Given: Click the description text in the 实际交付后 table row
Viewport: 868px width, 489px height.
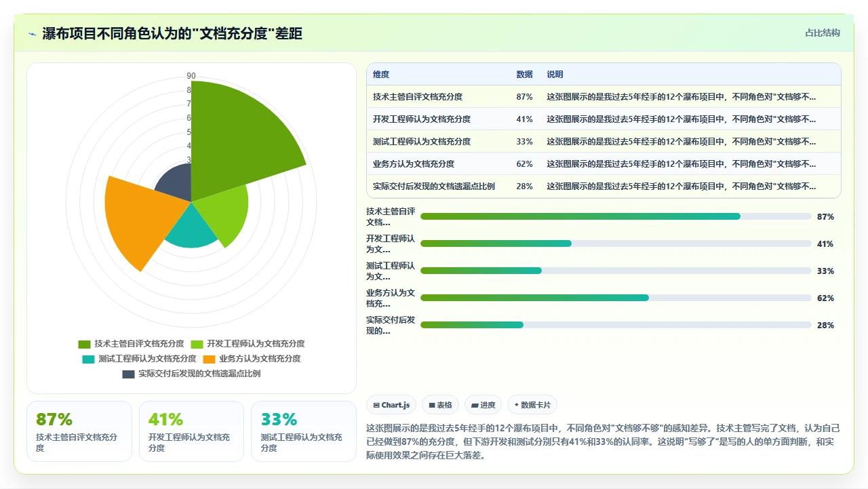Looking at the screenshot, I should coord(682,187).
